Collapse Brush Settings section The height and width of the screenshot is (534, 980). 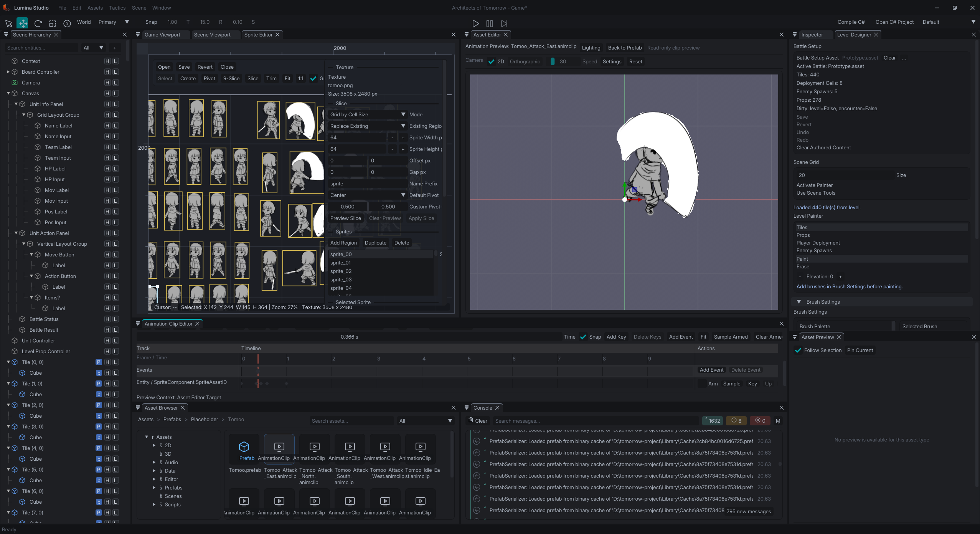[799, 302]
